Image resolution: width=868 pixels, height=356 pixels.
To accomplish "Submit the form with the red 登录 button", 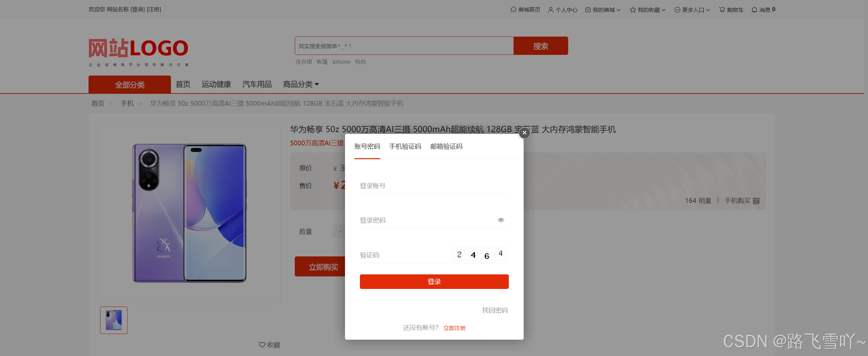I will click(434, 281).
